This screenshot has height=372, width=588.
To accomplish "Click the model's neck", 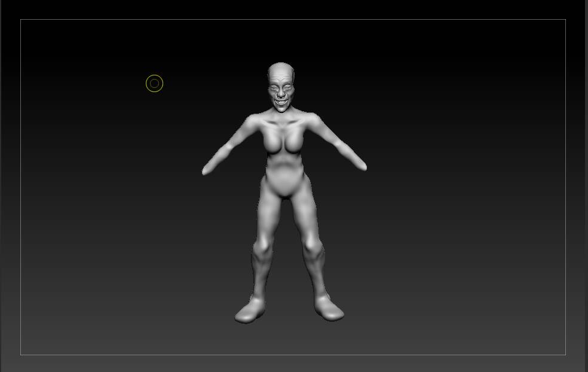I will 282,112.
